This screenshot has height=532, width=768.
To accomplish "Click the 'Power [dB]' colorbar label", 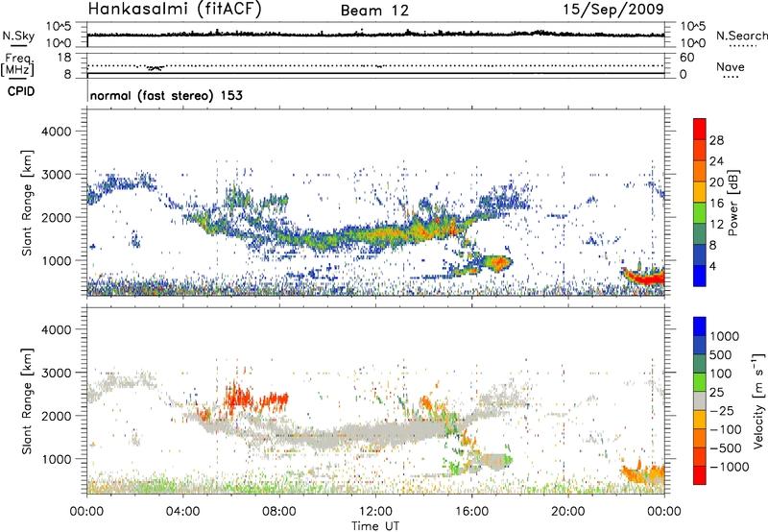I will click(x=733, y=203).
